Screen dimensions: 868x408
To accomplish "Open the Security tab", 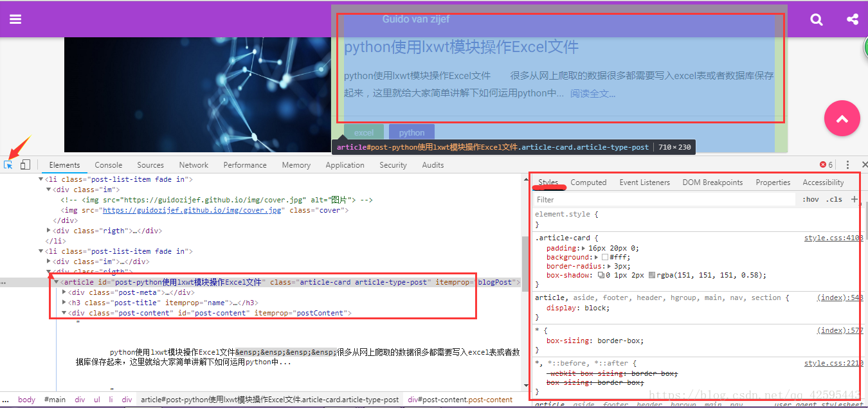I will click(x=393, y=165).
